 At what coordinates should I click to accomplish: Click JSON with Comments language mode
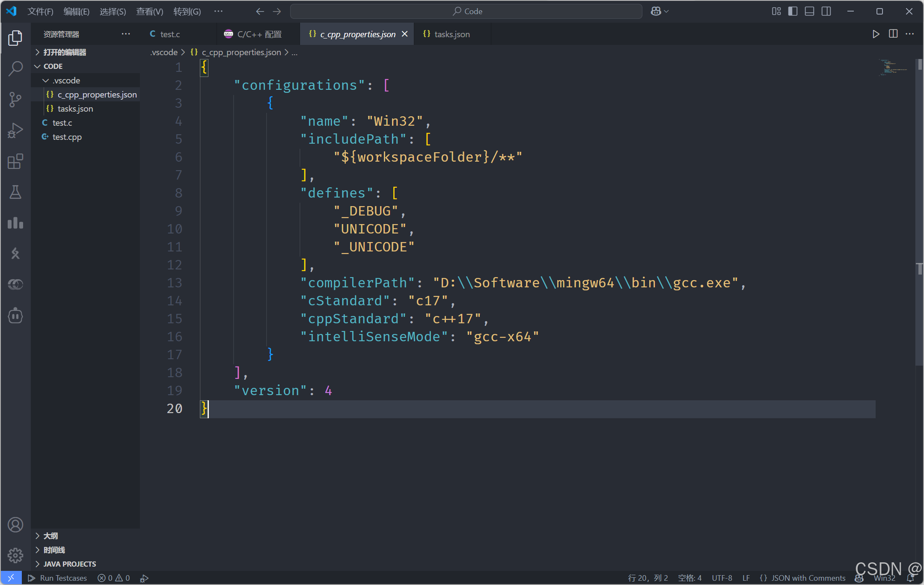click(808, 578)
